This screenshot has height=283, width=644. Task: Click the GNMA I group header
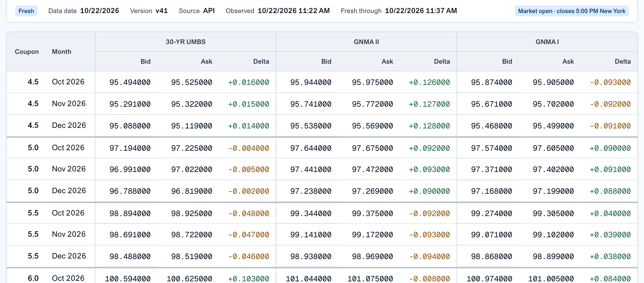pos(547,42)
